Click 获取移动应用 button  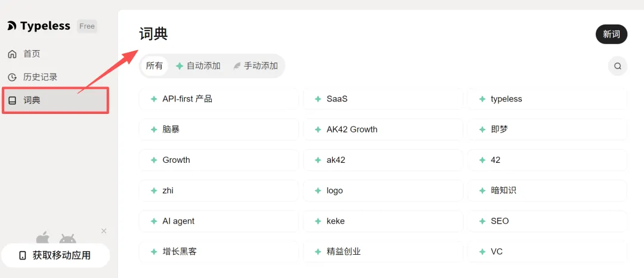[x=55, y=255]
